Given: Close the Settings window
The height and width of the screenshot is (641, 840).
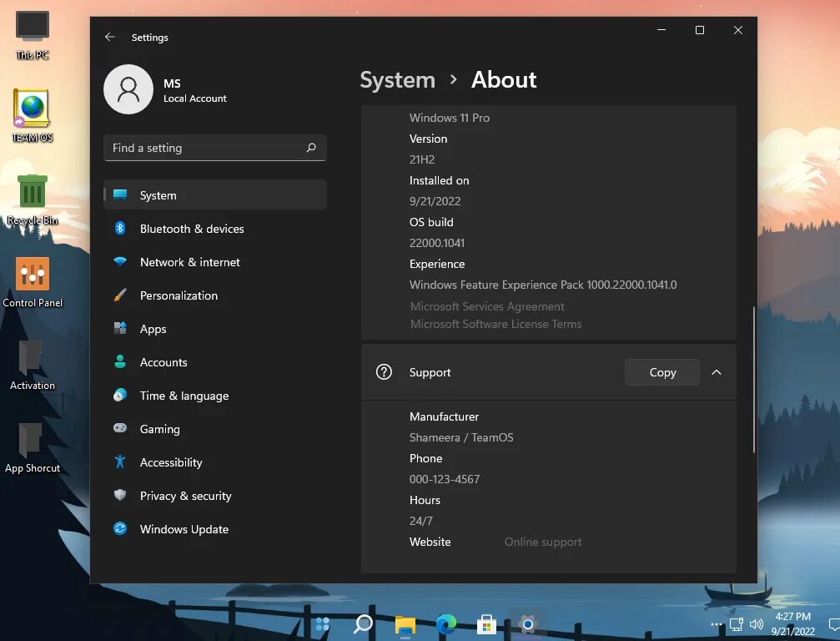Looking at the screenshot, I should click(x=738, y=30).
